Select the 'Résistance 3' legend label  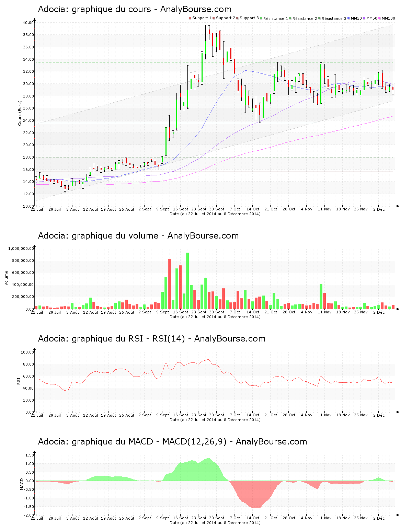(334, 18)
